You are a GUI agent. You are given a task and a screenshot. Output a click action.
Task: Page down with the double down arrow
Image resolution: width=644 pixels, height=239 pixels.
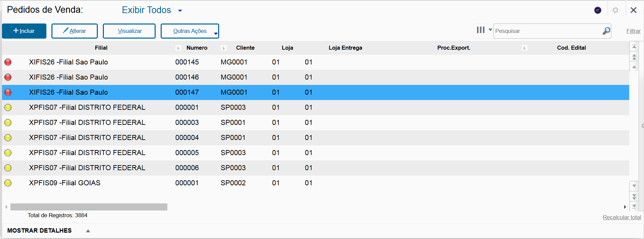(x=634, y=196)
